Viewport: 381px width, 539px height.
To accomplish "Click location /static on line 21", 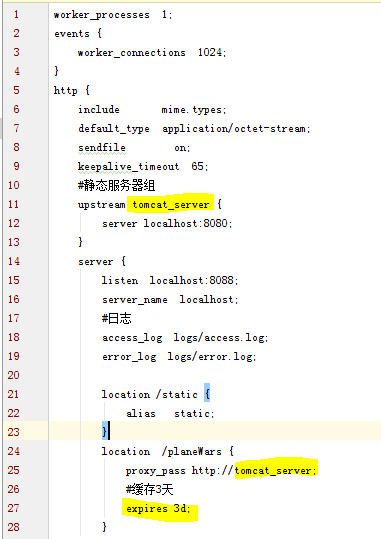I will [150, 395].
